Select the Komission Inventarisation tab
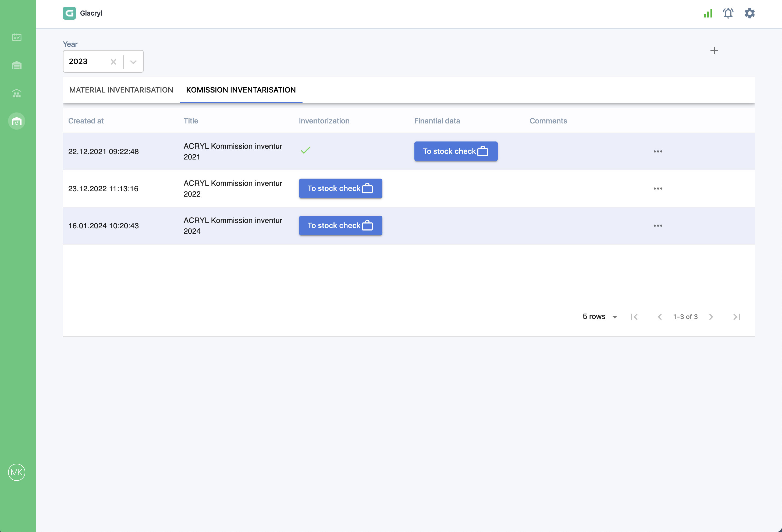782x532 pixels. (x=241, y=90)
